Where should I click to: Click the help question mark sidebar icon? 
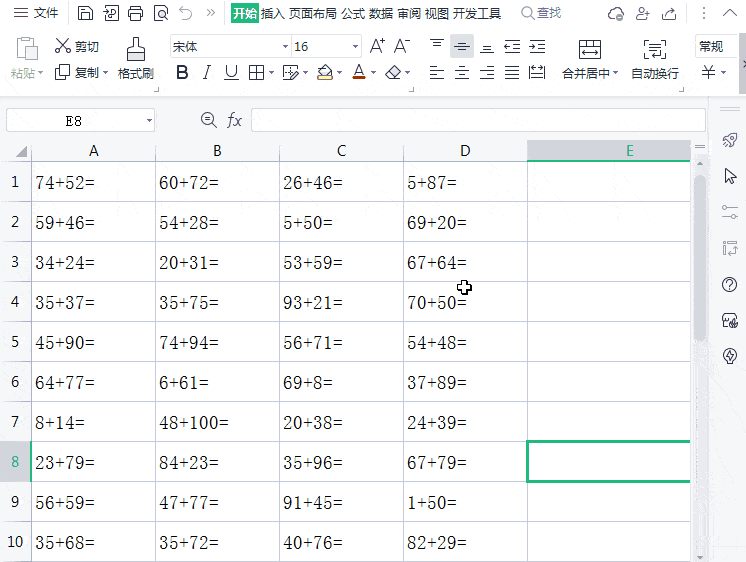tap(729, 285)
